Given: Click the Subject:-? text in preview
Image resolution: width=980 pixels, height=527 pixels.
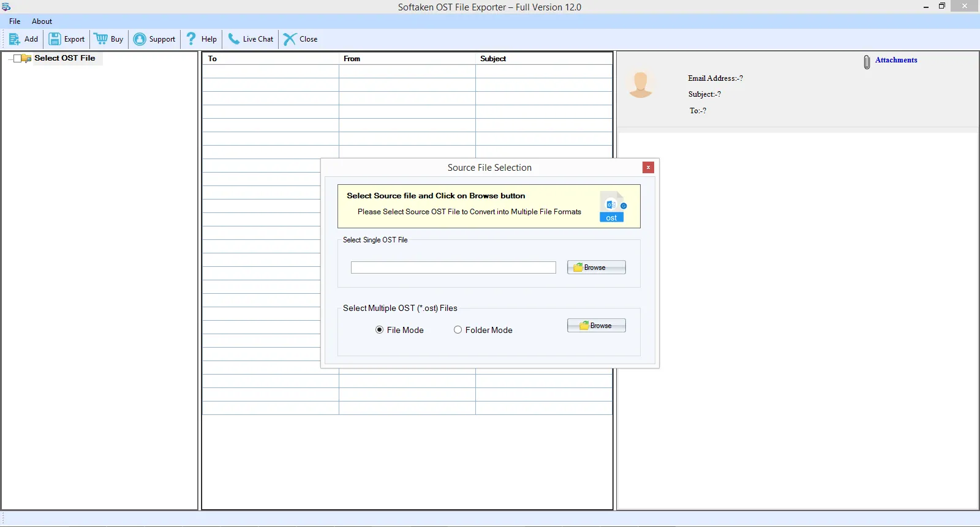Looking at the screenshot, I should [704, 94].
